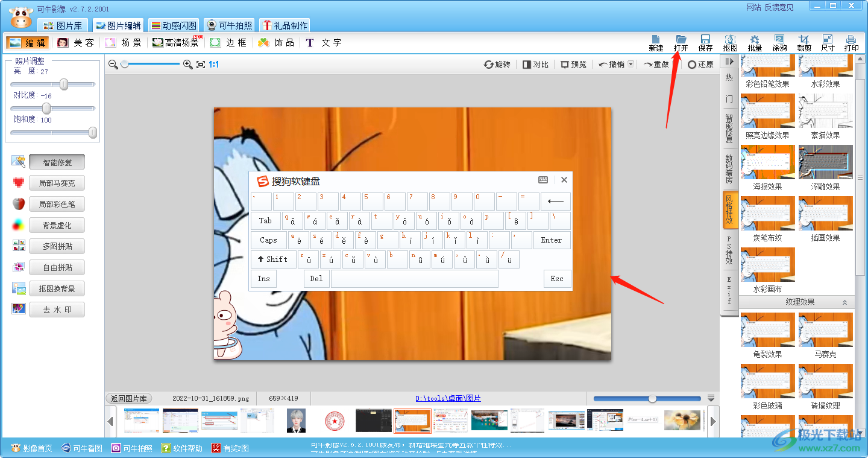
Task: Click the 打印 print icon
Action: tap(852, 43)
